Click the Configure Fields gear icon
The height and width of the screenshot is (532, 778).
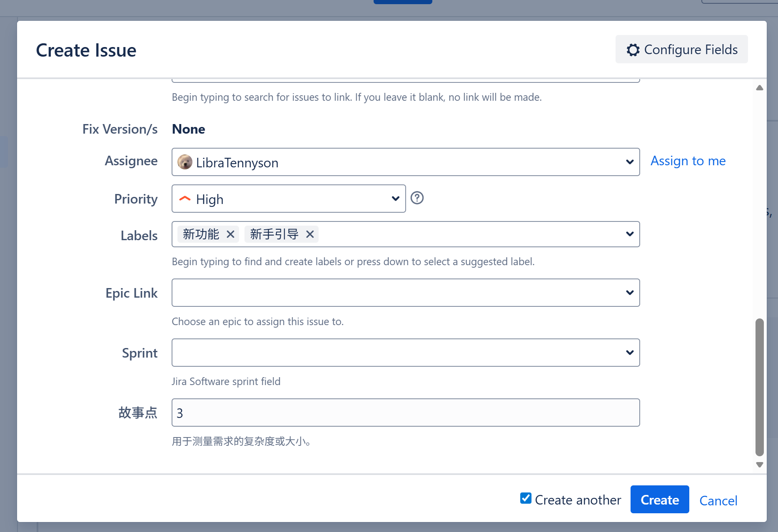coord(633,50)
